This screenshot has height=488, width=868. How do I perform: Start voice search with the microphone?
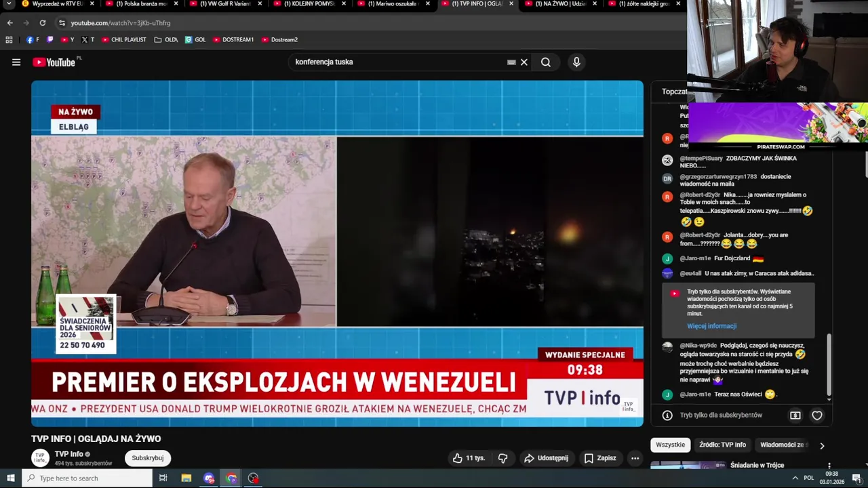576,62
